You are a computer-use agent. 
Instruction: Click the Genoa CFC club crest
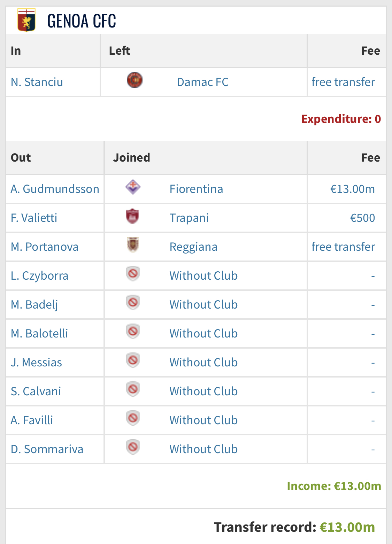pyautogui.click(x=26, y=21)
